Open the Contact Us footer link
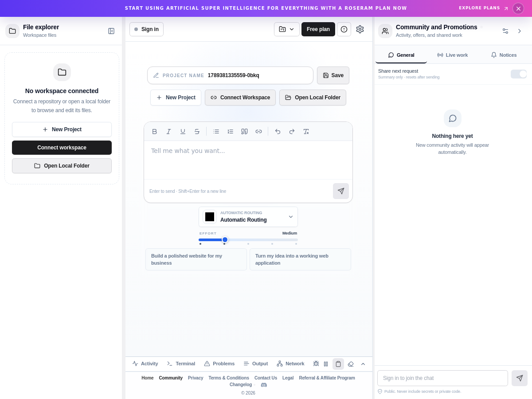Screen dimensions: 532x399 pyautogui.click(x=266, y=378)
